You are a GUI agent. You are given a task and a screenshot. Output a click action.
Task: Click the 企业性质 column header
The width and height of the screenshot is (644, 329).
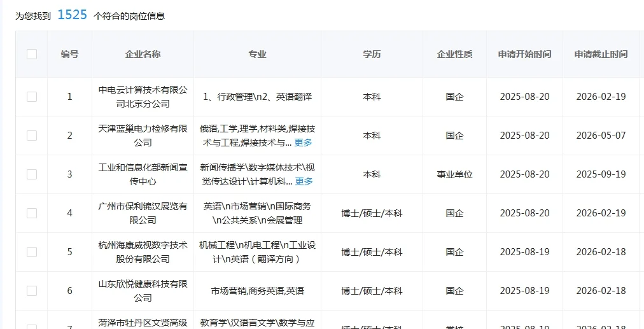tap(454, 54)
